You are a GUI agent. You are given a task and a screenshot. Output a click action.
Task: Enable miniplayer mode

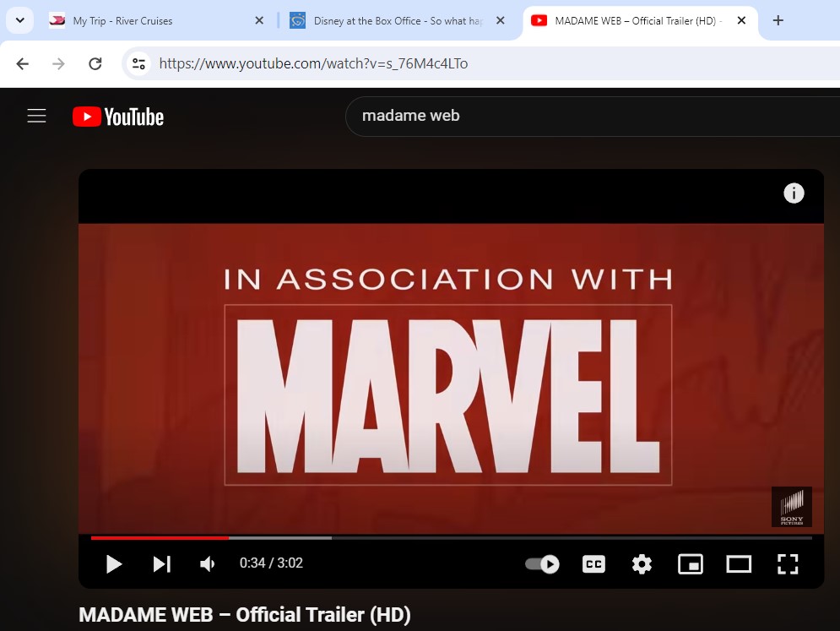[x=690, y=563]
